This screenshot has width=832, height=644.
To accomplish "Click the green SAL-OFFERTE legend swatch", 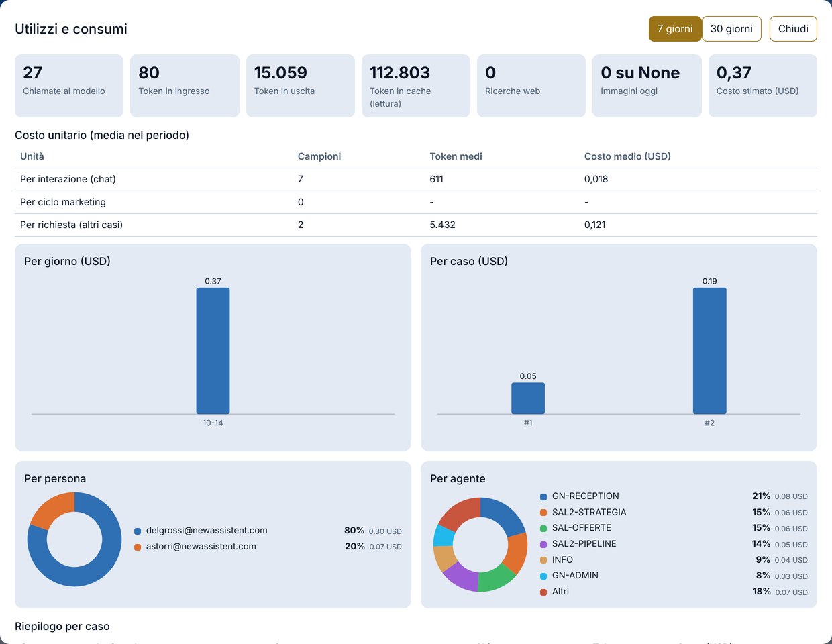I will click(x=543, y=528).
